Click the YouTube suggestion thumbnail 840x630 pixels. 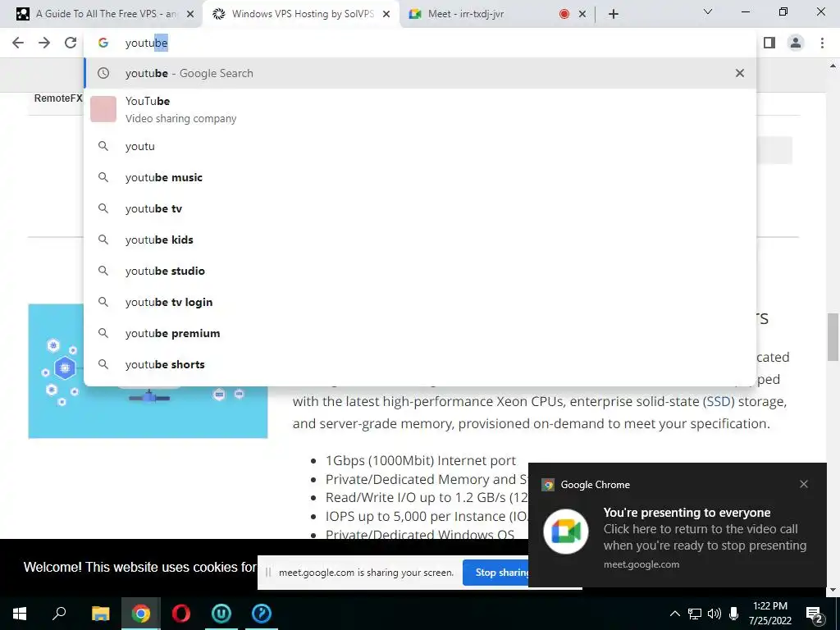click(x=103, y=109)
